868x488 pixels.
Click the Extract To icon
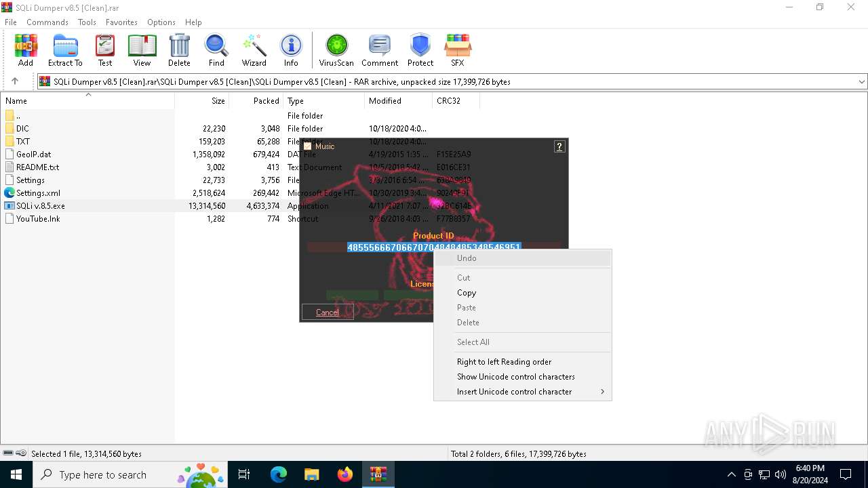coord(65,51)
